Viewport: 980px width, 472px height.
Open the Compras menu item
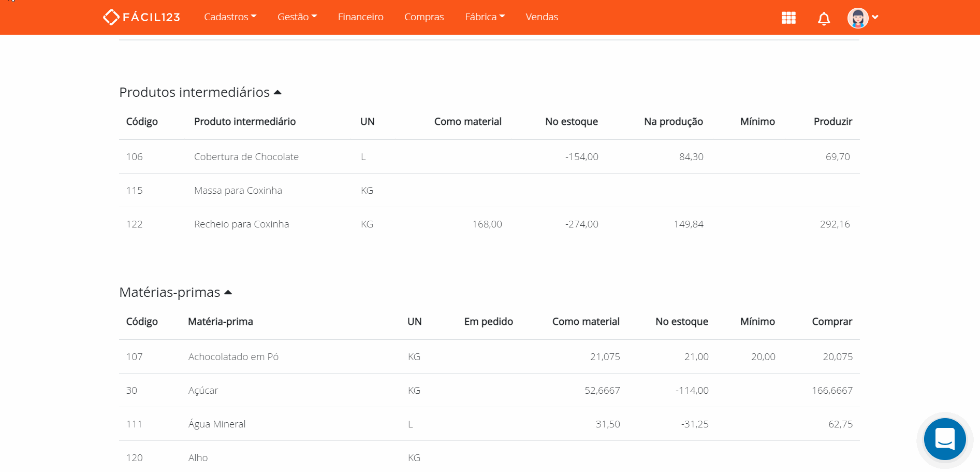point(423,17)
